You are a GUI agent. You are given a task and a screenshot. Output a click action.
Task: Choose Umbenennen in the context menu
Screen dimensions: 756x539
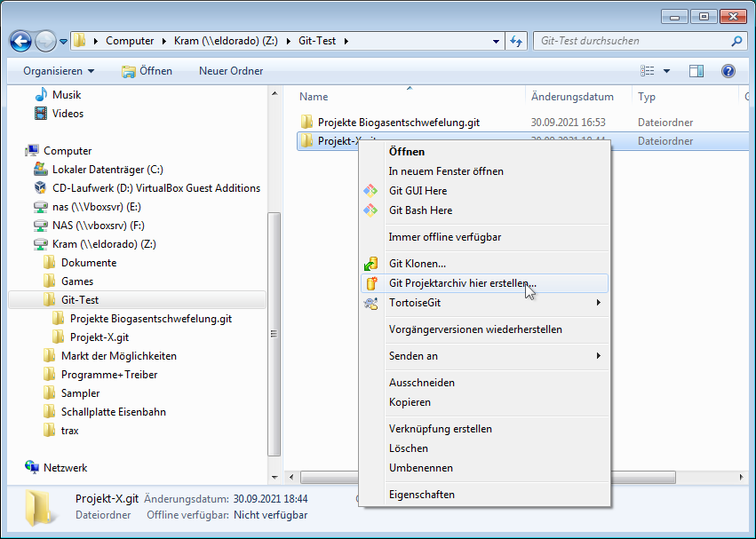[484, 468]
